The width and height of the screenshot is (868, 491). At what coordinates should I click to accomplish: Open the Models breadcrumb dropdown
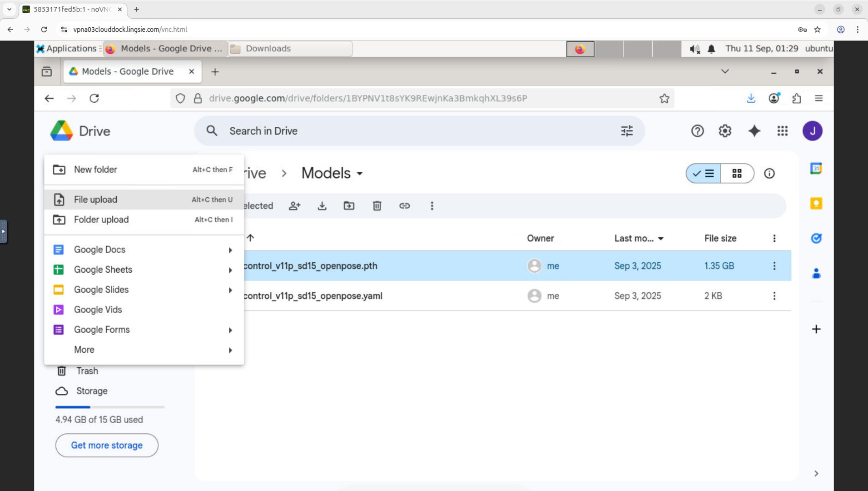tap(360, 173)
